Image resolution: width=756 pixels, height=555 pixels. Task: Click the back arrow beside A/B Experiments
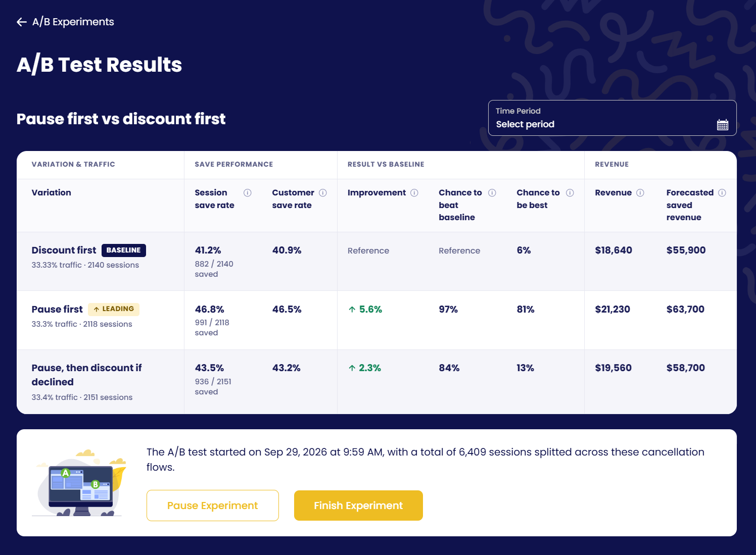point(21,22)
